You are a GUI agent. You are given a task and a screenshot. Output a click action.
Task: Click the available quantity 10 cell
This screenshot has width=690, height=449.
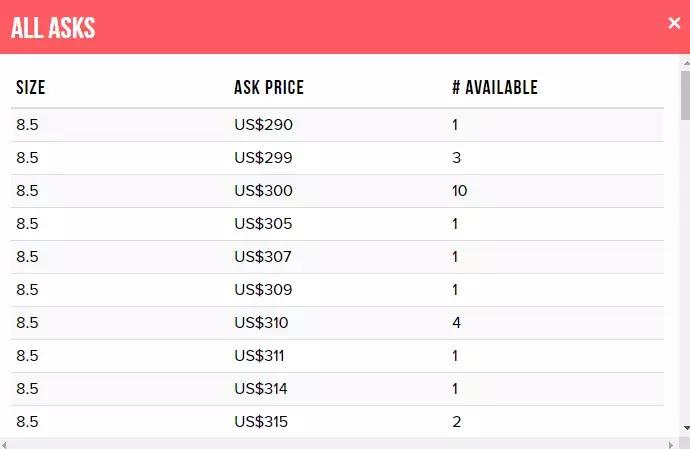click(x=459, y=191)
